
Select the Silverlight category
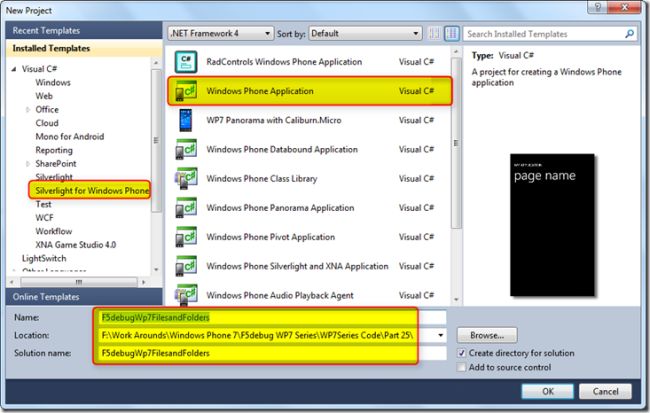tap(54, 177)
